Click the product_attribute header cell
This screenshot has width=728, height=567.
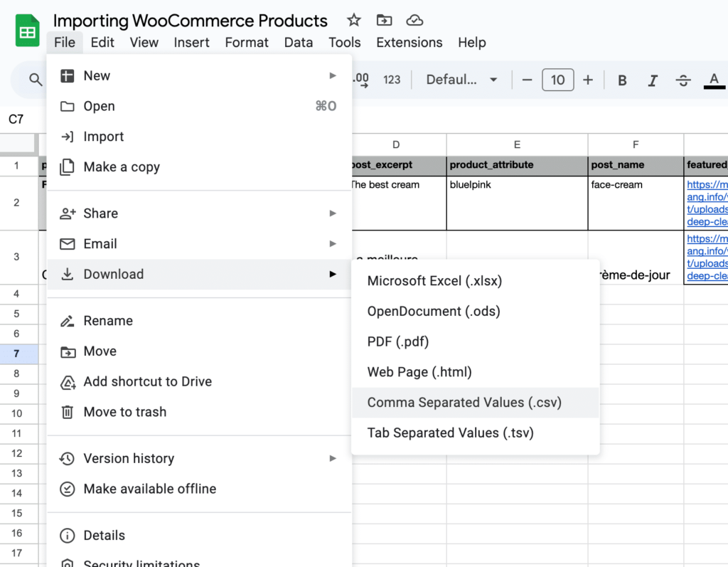(518, 165)
